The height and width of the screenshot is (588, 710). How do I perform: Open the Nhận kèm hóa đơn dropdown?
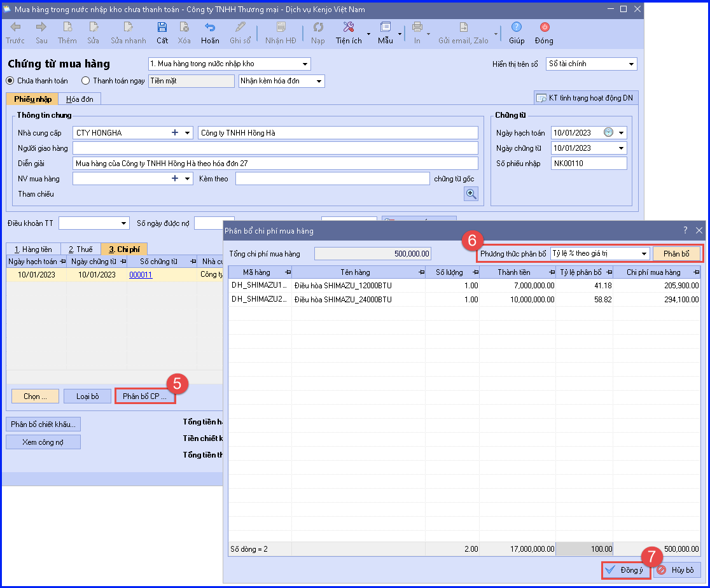[319, 81]
